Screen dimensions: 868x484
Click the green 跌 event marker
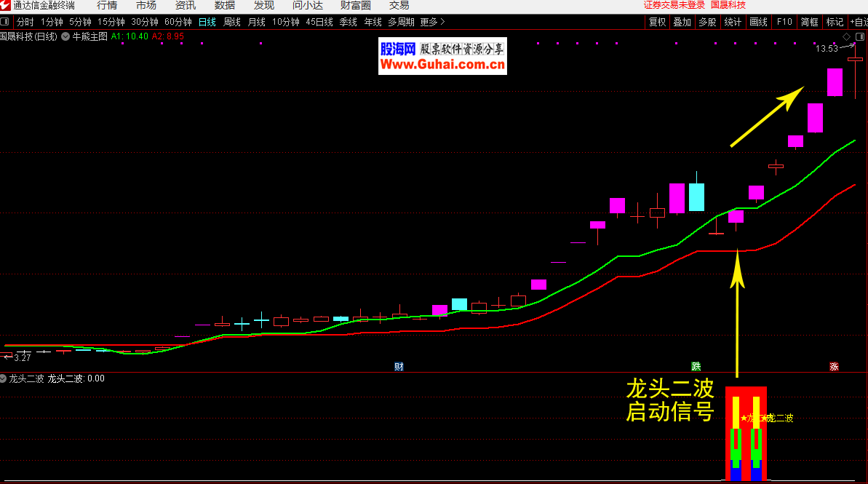(696, 366)
